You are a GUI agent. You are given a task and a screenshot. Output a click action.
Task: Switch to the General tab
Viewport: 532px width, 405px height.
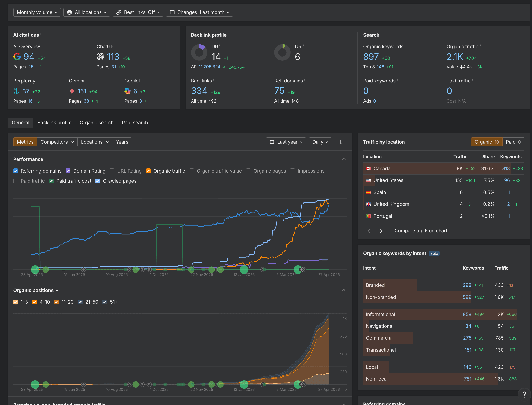click(21, 123)
